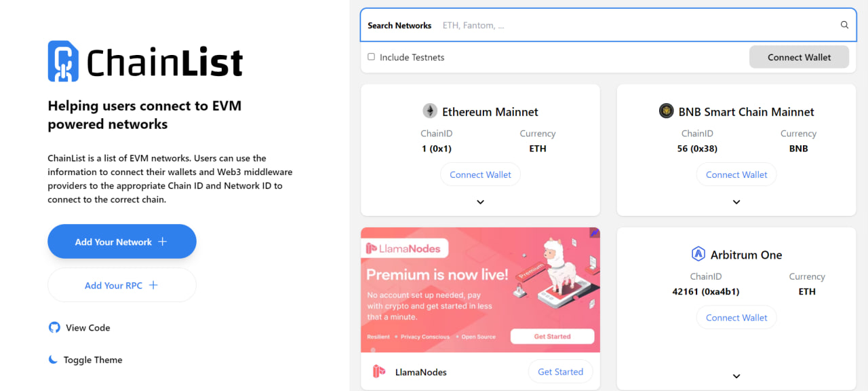Click the search magnifier icon
Screen dimensions: 868x391
tap(844, 25)
